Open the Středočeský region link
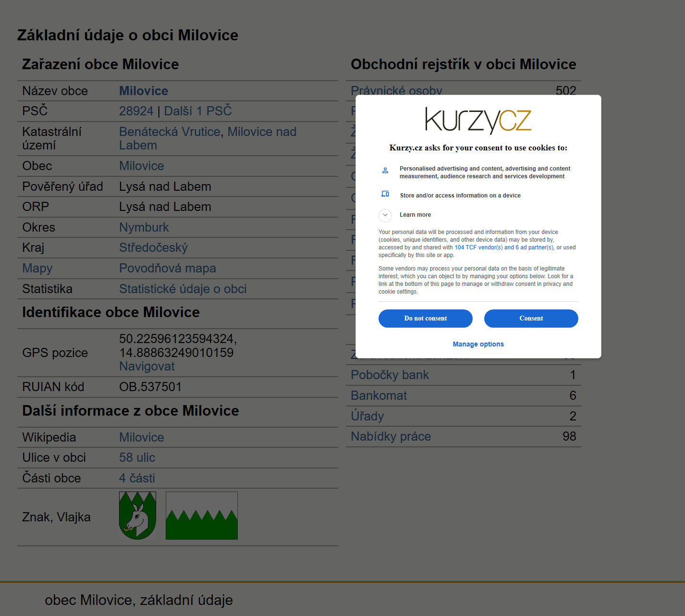 (x=153, y=247)
